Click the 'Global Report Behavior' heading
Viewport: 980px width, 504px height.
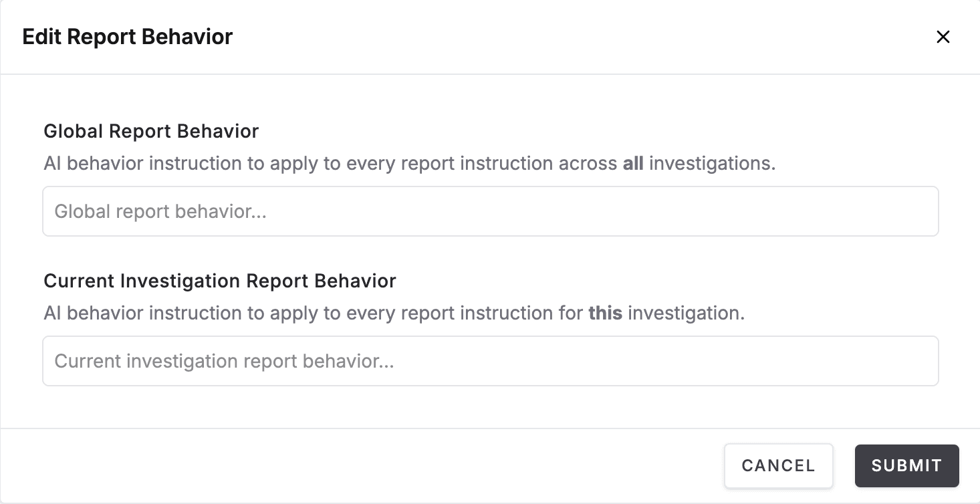[151, 131]
